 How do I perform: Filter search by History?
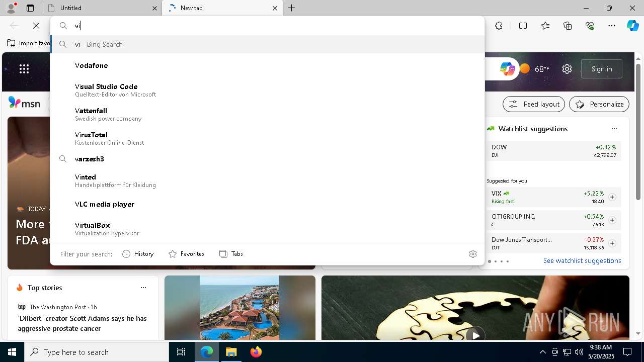[138, 254]
